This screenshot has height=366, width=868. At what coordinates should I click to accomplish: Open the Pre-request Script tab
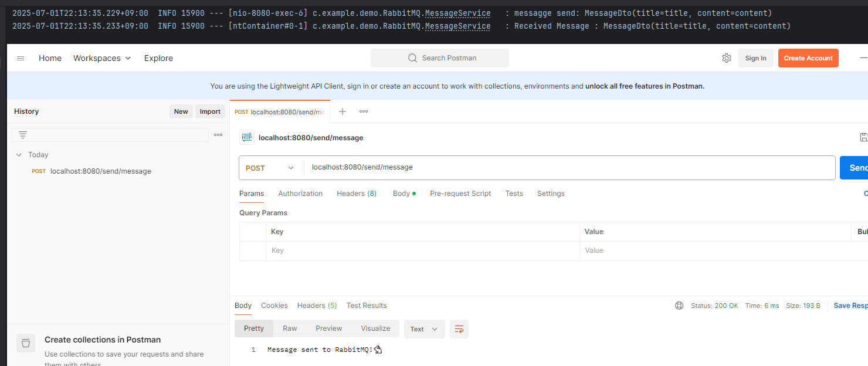pyautogui.click(x=460, y=194)
